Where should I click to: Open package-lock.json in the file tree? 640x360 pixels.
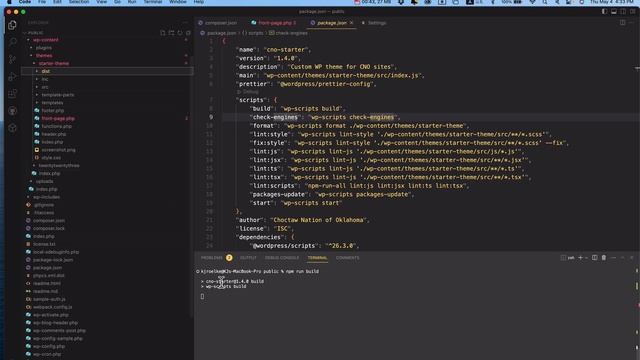coord(53,260)
